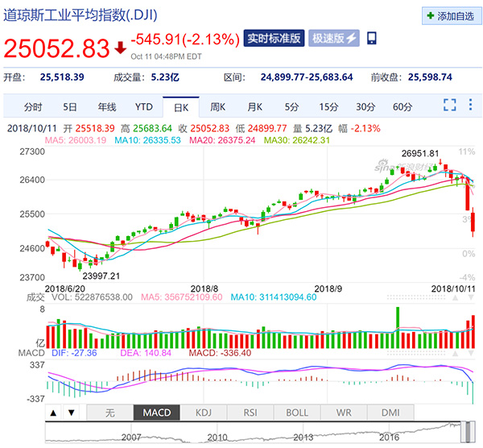Open the three-dot more options menu
This screenshot has height=448, width=483.
click(x=470, y=105)
